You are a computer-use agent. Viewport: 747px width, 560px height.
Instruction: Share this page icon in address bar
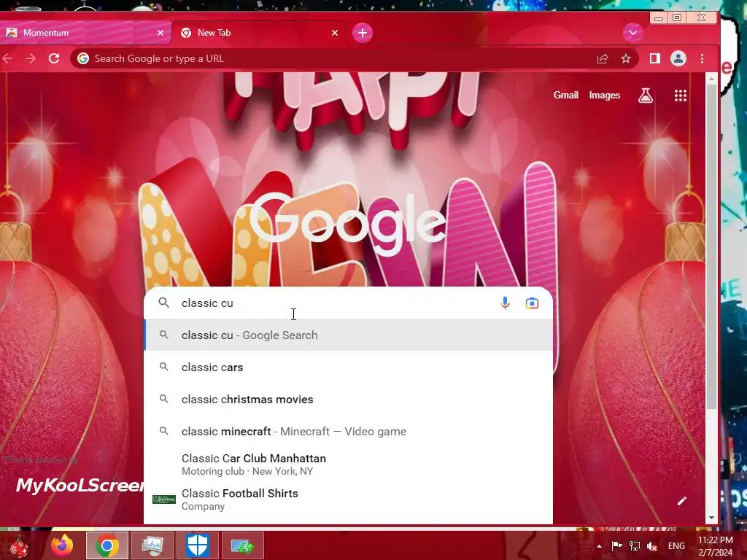(602, 58)
